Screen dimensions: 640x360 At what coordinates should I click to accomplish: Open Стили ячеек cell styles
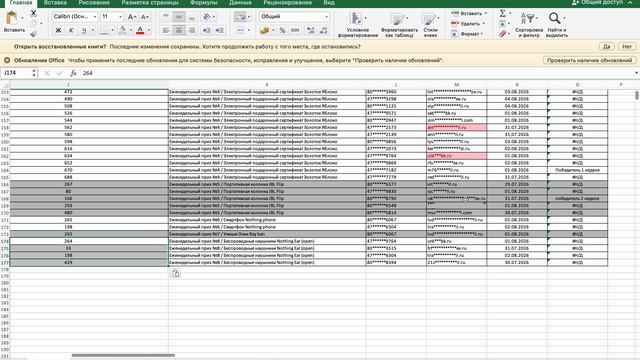430,25
